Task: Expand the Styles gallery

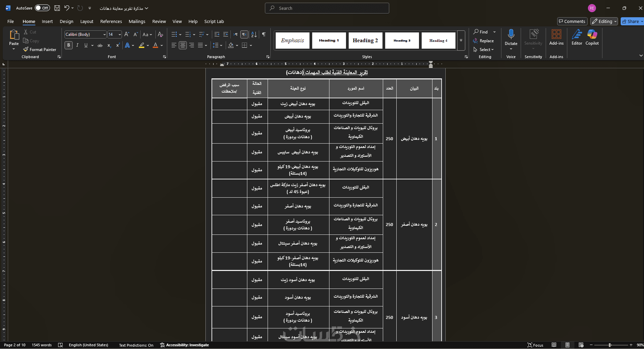Action: point(461,41)
